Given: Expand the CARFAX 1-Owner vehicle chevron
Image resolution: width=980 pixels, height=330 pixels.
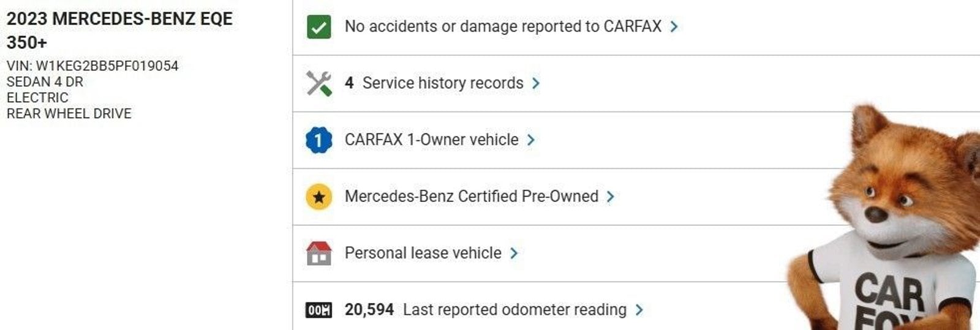Looking at the screenshot, I should [x=531, y=140].
